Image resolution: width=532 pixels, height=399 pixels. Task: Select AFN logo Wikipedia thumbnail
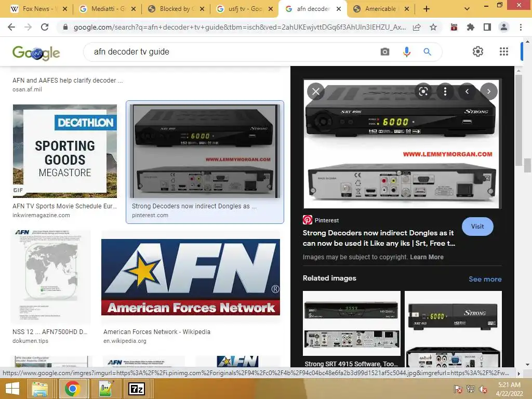(190, 277)
